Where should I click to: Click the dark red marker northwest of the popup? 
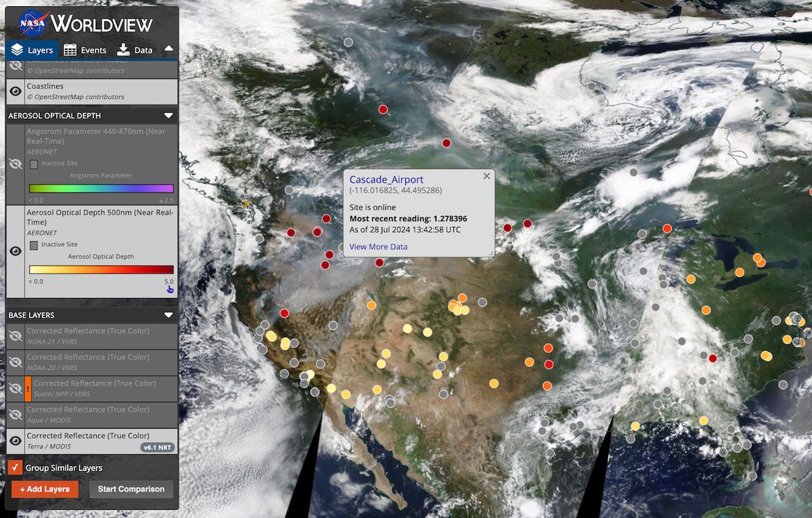coord(383,109)
